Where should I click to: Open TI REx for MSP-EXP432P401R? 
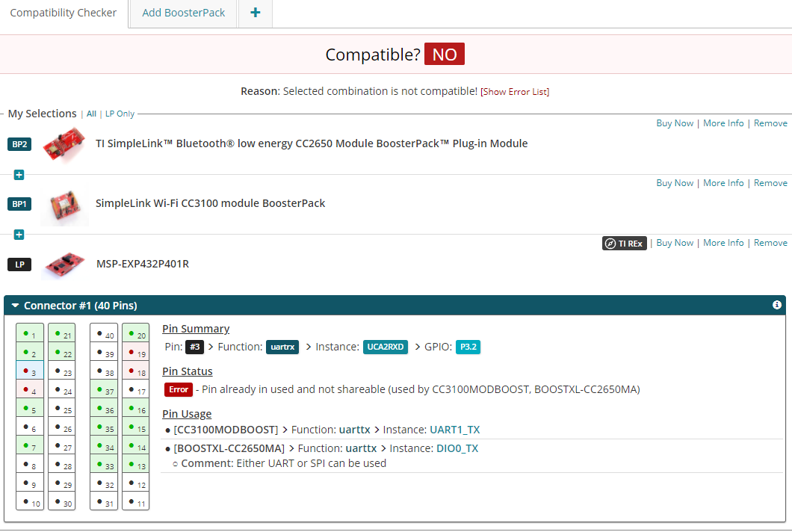click(x=625, y=244)
